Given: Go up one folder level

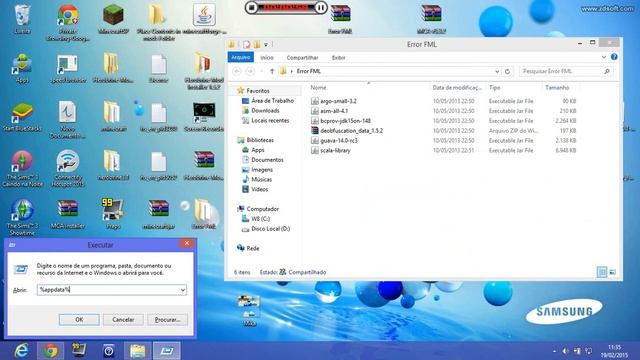Looking at the screenshot, I should coord(272,71).
